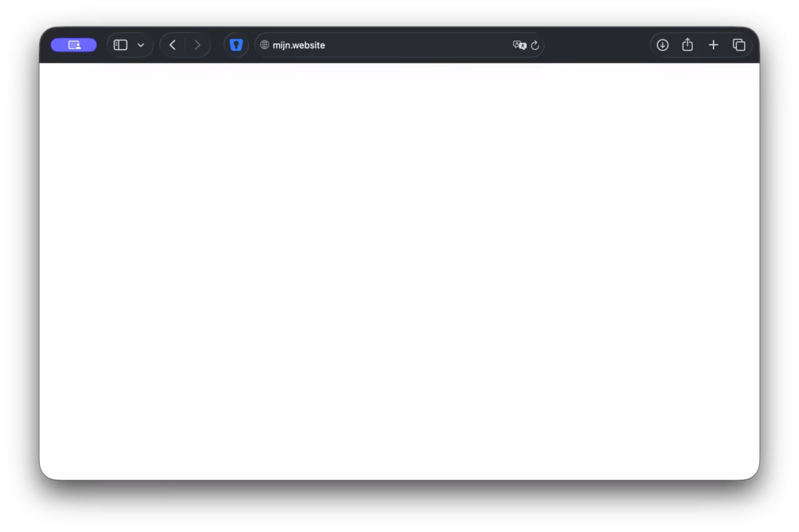Click the purple screen sharing indicator pill
The height and width of the screenshot is (532, 799).
[x=73, y=44]
